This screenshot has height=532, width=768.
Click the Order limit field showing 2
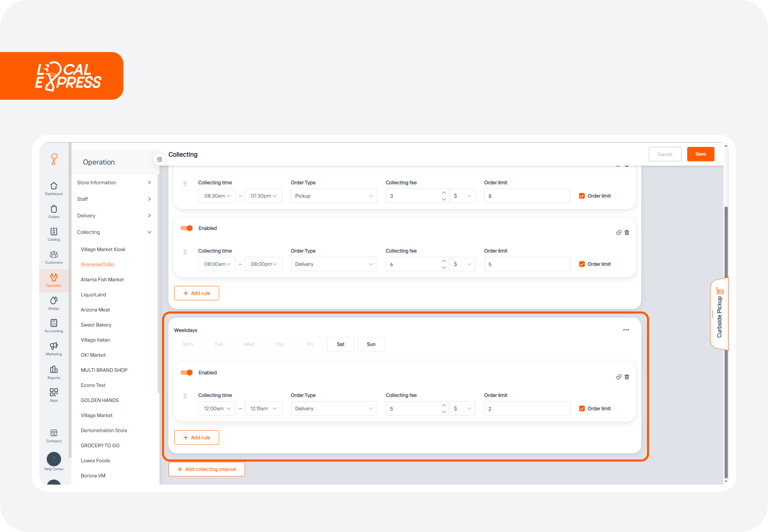[527, 408]
